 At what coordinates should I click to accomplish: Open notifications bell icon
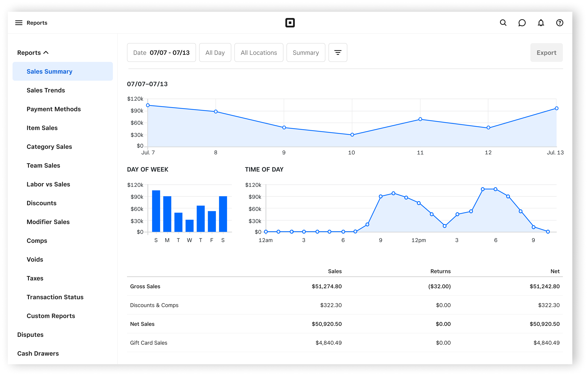541,23
